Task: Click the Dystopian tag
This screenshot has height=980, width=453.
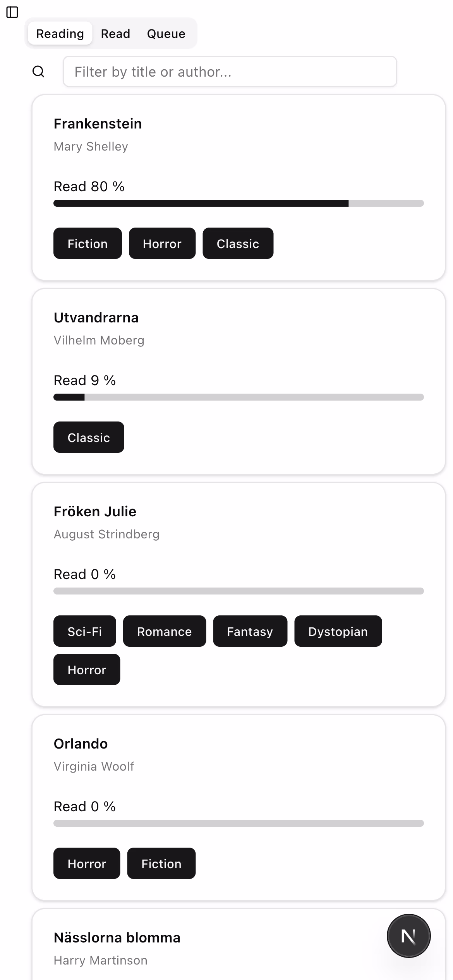Action: (338, 631)
